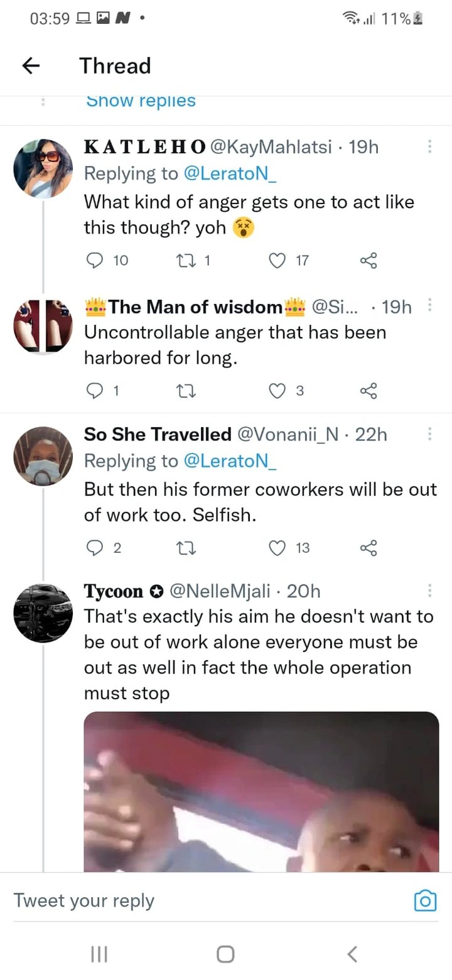Open more options for KATLEHO's tweet
The height and width of the screenshot is (980, 452).
point(430,147)
